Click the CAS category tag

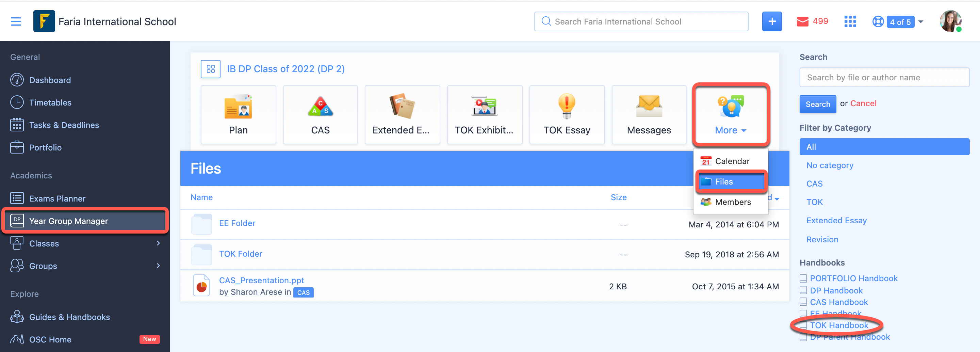(303, 292)
